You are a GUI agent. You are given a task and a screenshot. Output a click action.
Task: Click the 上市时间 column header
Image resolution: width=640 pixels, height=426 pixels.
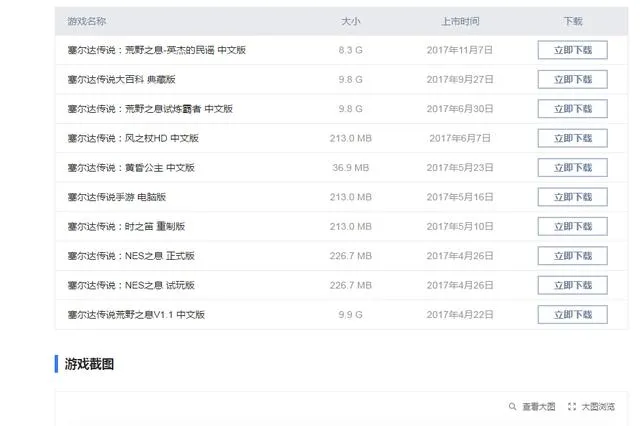460,21
